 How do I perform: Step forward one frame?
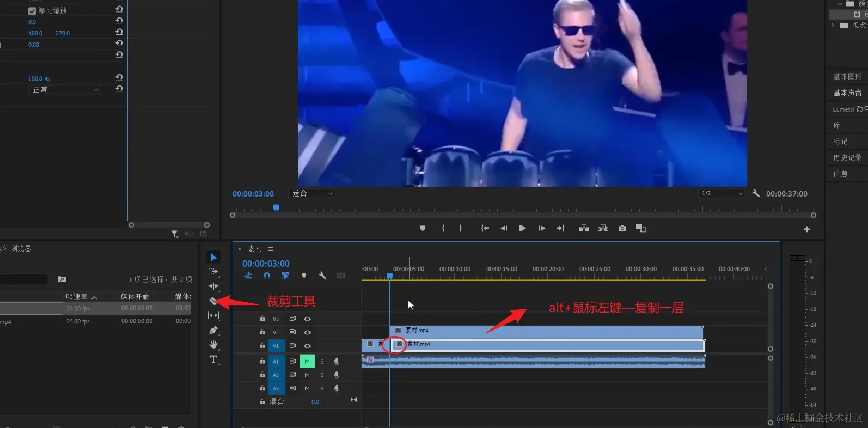pos(542,228)
